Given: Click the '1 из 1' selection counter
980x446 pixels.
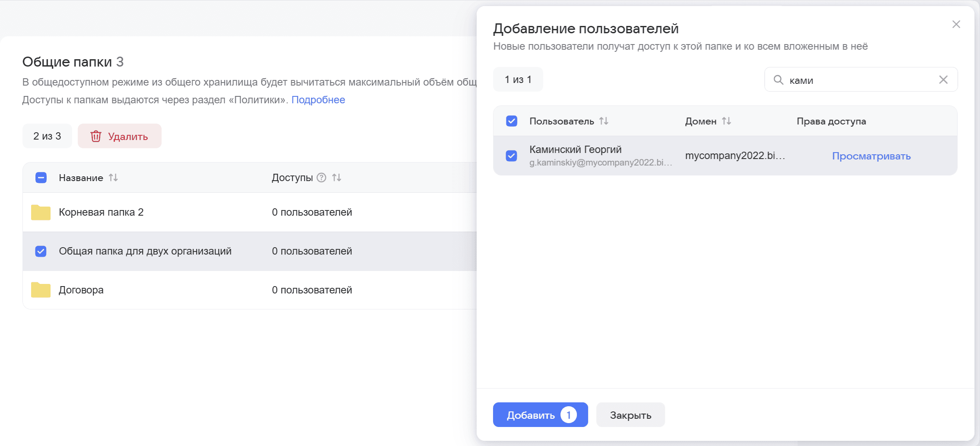Looking at the screenshot, I should (518, 80).
